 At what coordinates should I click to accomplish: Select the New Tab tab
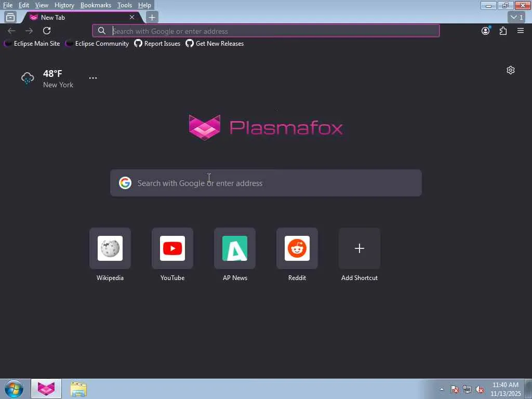(x=82, y=17)
